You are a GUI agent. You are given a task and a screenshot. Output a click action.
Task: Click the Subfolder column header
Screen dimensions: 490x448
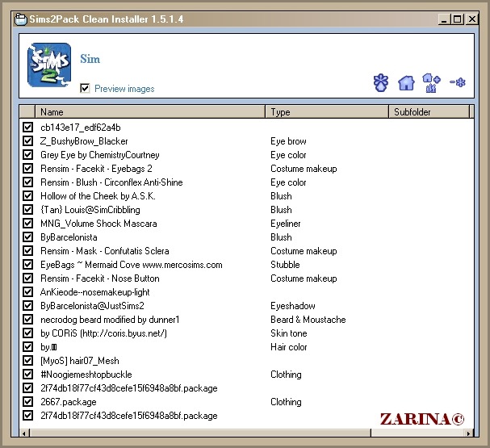[x=429, y=112]
